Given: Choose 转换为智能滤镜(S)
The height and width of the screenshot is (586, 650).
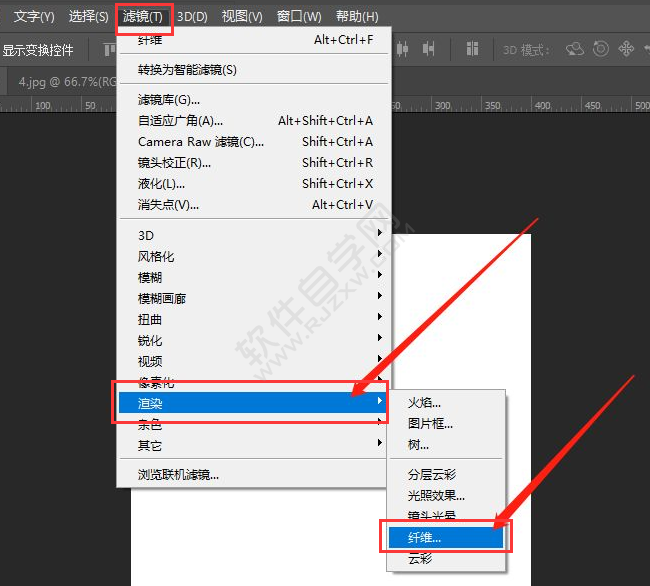Looking at the screenshot, I should (254, 70).
